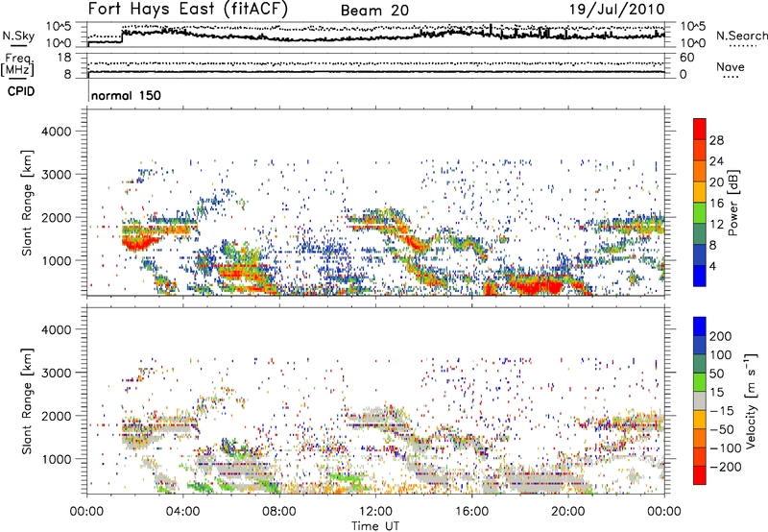Click the "-100" velocity scale value

pos(725,448)
